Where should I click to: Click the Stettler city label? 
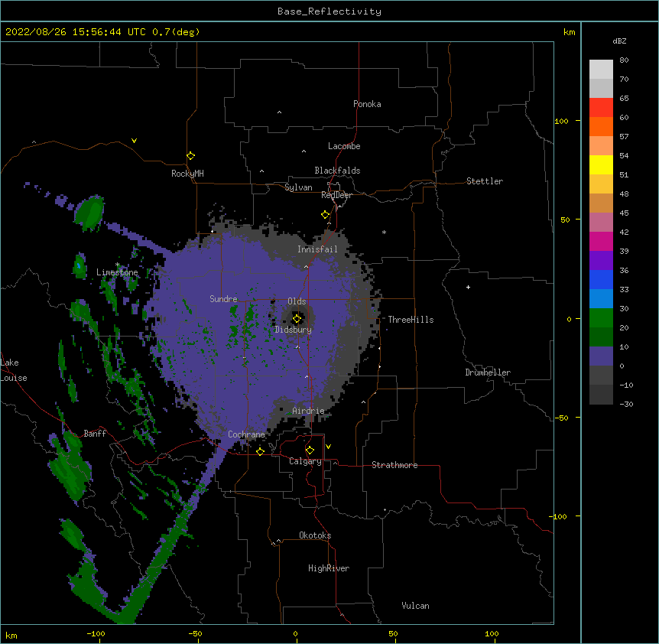(485, 181)
